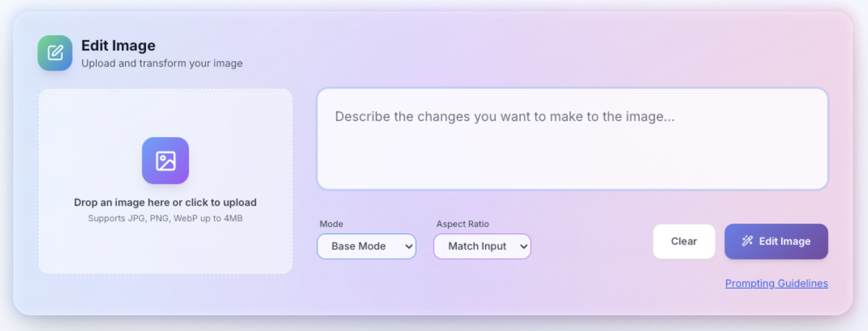Click the magic wand icon on Edit Image button
868x331 pixels.
pos(747,241)
